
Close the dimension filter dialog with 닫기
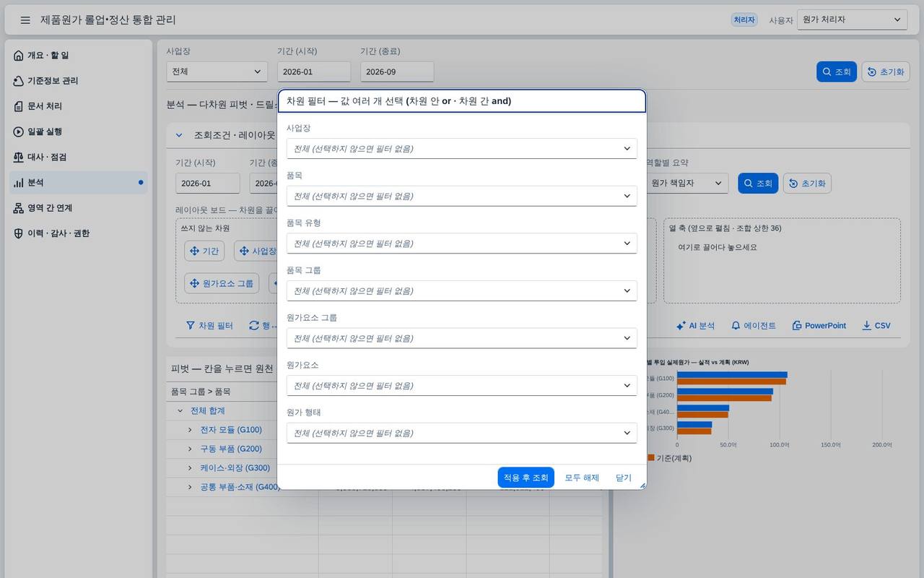(x=624, y=478)
